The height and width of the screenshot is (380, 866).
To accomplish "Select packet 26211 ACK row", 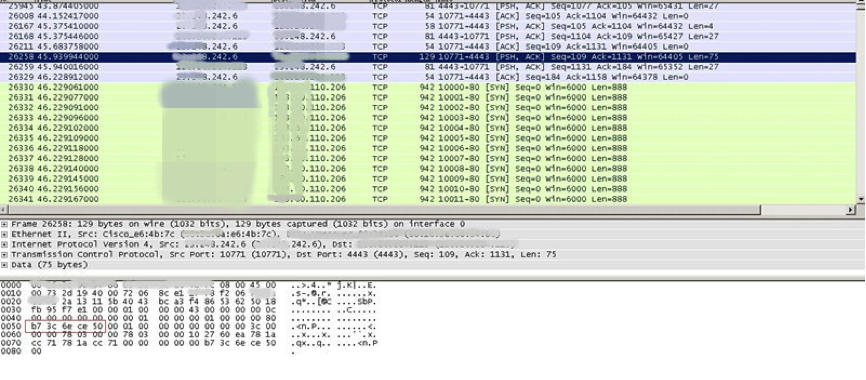I will (428, 46).
